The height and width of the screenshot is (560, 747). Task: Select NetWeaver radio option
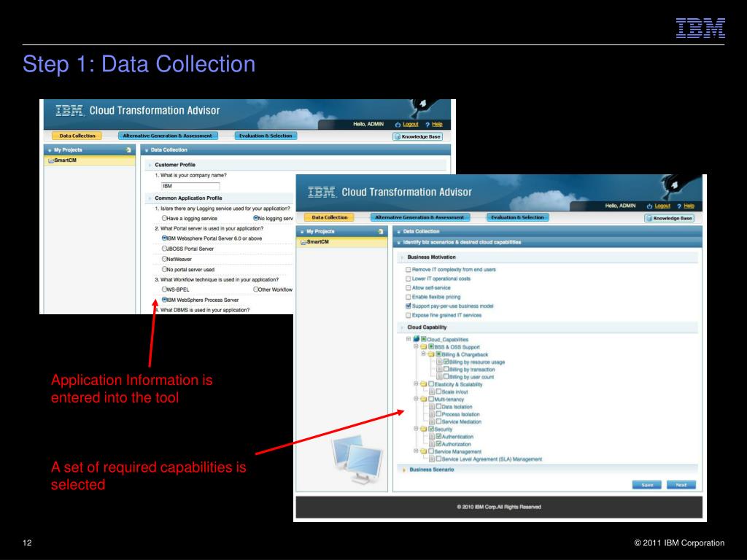pyautogui.click(x=164, y=259)
